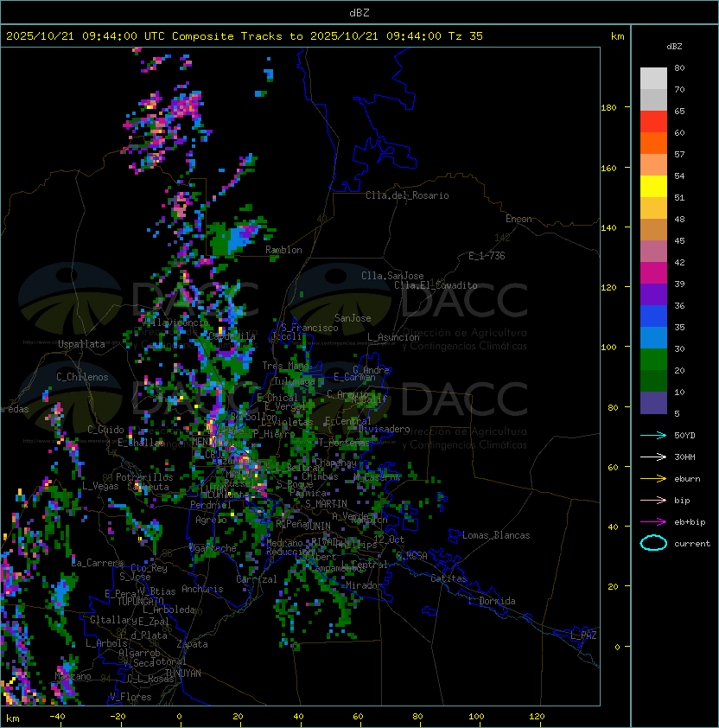
Task: Click the Villavicencio place label
Action: click(175, 322)
